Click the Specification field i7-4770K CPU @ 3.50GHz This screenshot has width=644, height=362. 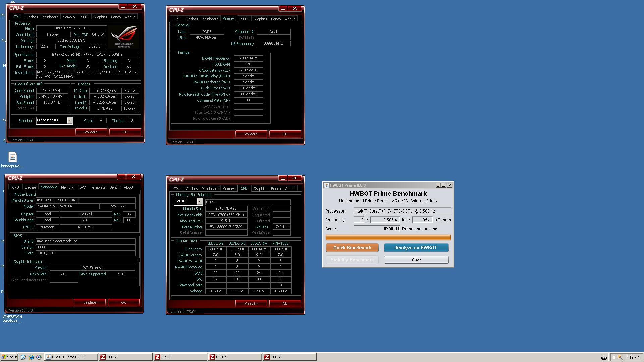coord(87,54)
